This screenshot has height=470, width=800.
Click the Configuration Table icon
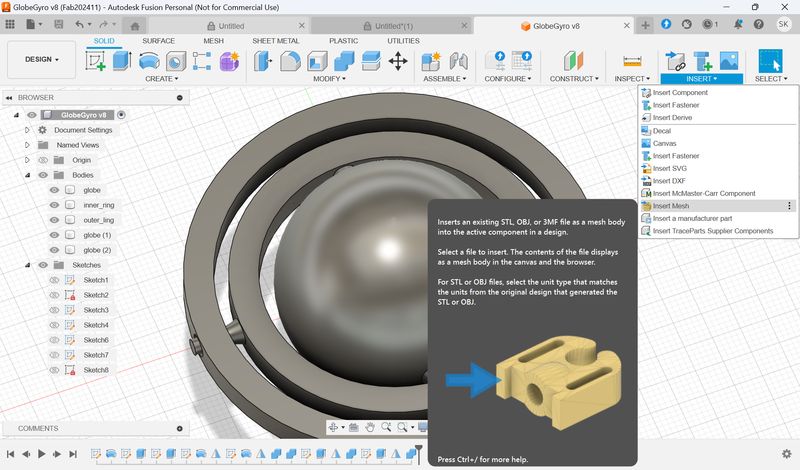(x=521, y=61)
